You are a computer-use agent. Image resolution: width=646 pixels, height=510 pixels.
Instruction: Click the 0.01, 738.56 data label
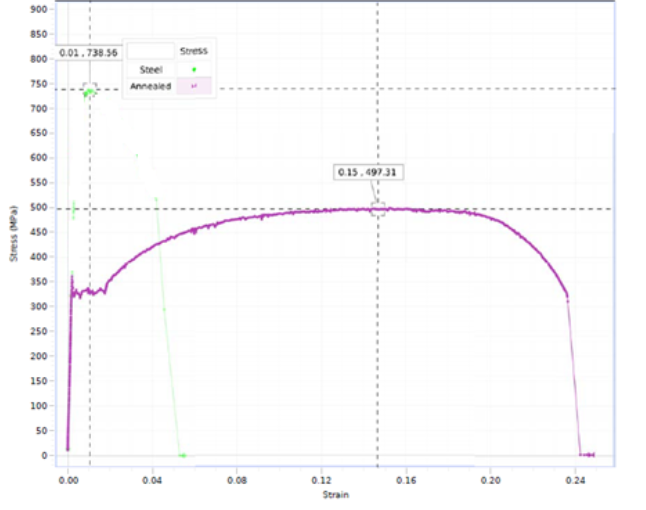pos(88,53)
